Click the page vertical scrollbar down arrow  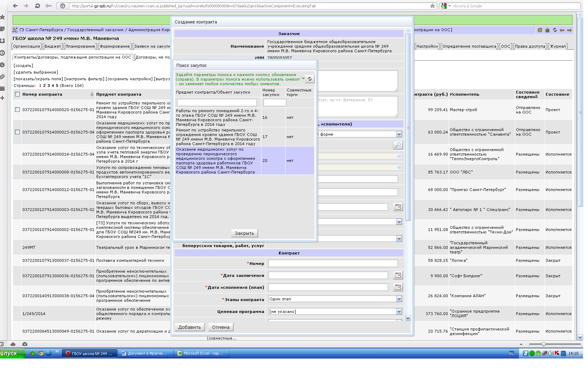[x=580, y=338]
